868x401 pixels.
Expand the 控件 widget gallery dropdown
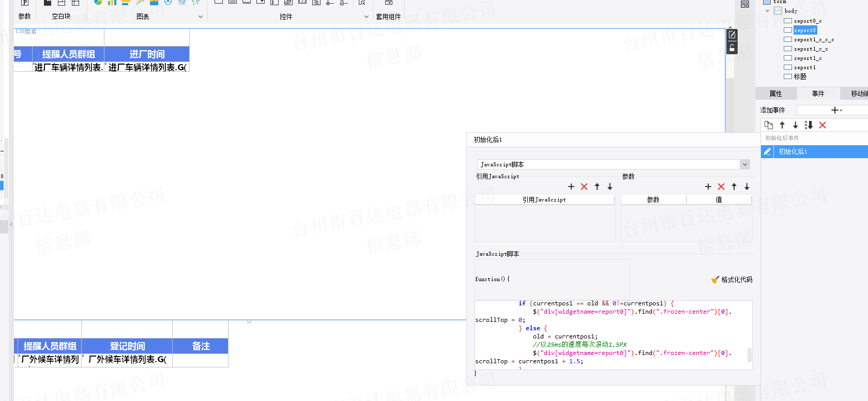(366, 17)
